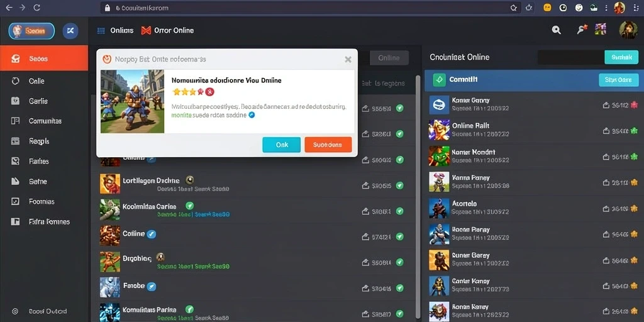Click the game thumbnail in the dialog
Screen dimensions: 644x322
point(132,101)
